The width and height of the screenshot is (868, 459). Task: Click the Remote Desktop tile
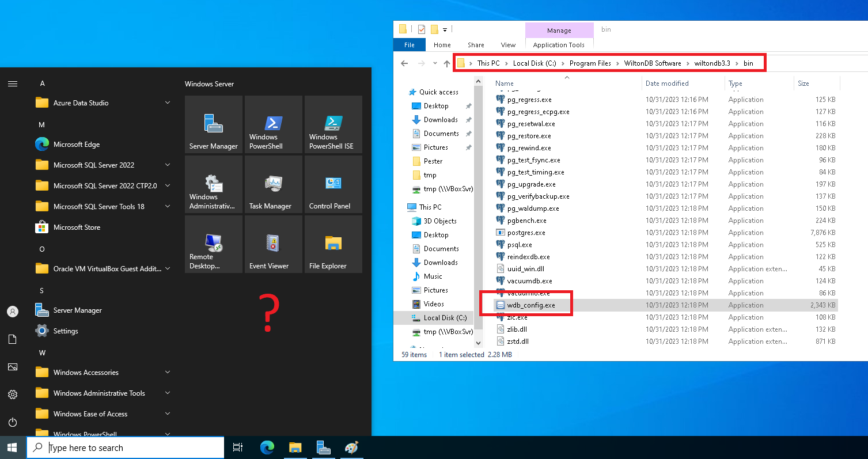tap(213, 244)
